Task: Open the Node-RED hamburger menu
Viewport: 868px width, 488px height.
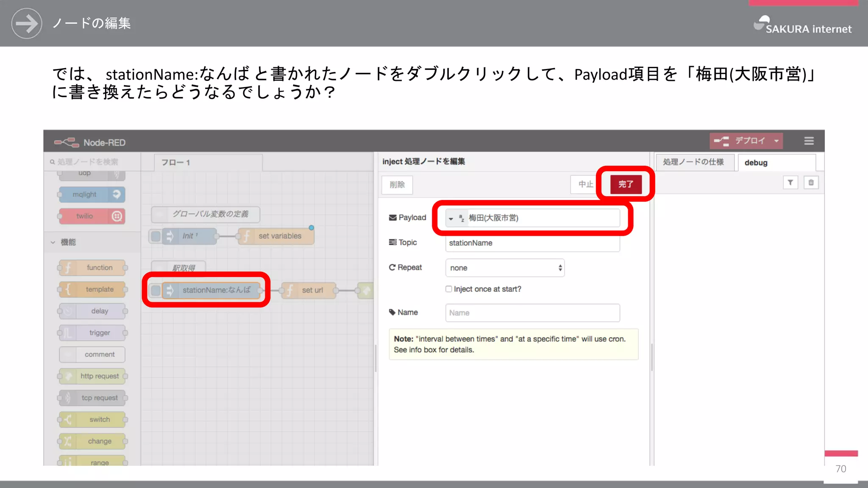Action: [x=809, y=141]
